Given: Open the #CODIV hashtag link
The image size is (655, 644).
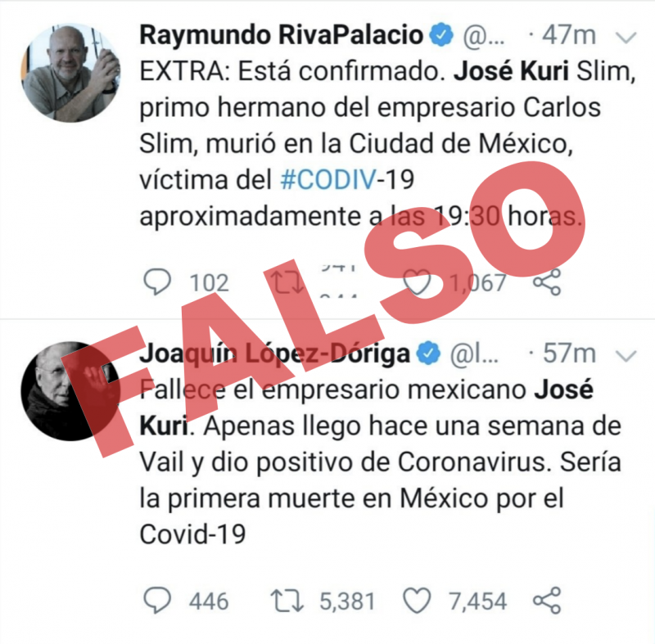Looking at the screenshot, I should pyautogui.click(x=328, y=180).
